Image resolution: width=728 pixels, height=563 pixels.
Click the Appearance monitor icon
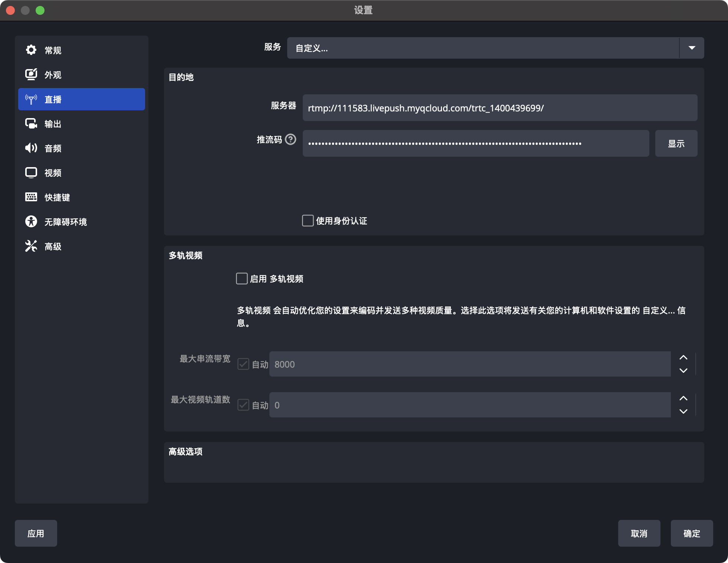tap(31, 74)
